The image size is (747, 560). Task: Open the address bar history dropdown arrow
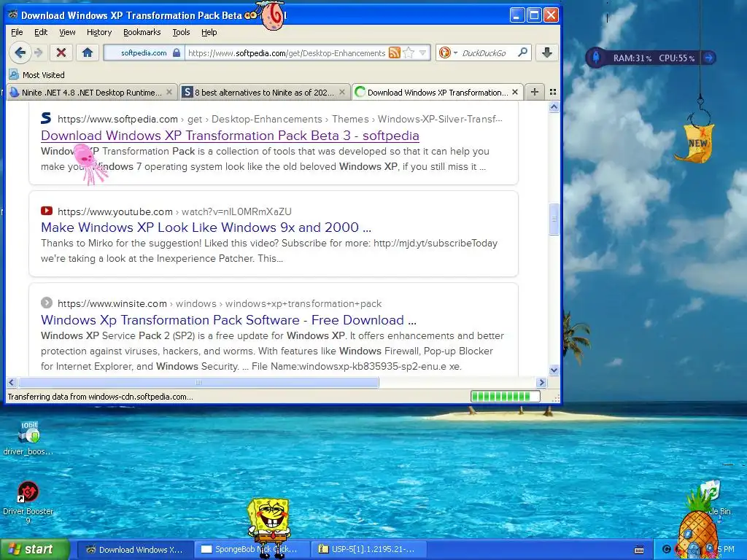pyautogui.click(x=422, y=52)
